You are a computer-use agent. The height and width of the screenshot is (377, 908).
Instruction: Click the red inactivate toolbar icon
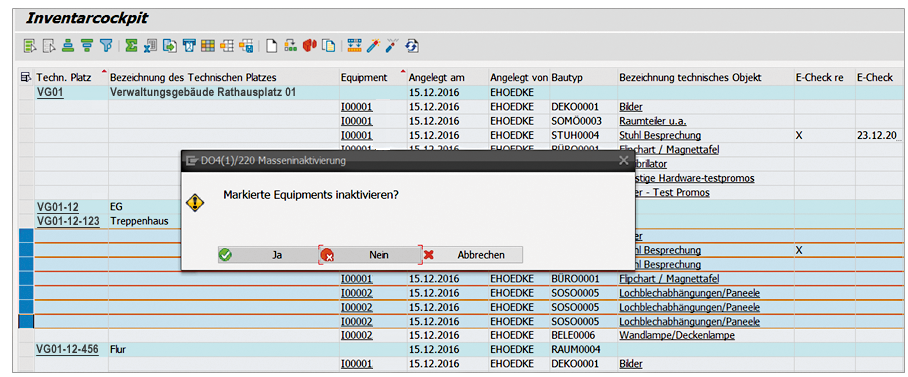coord(310,46)
